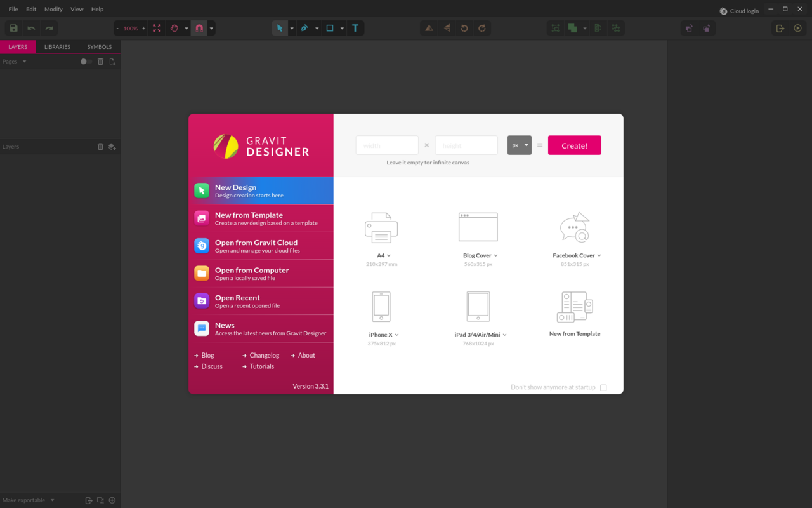Click the Save icon in the toolbar

click(13, 29)
